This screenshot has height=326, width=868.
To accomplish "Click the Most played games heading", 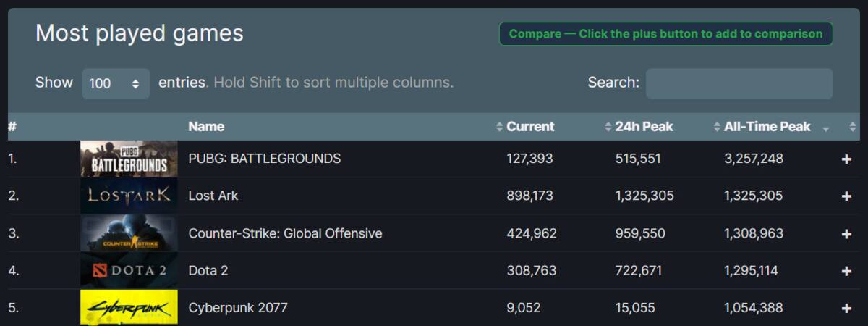I will (x=140, y=33).
